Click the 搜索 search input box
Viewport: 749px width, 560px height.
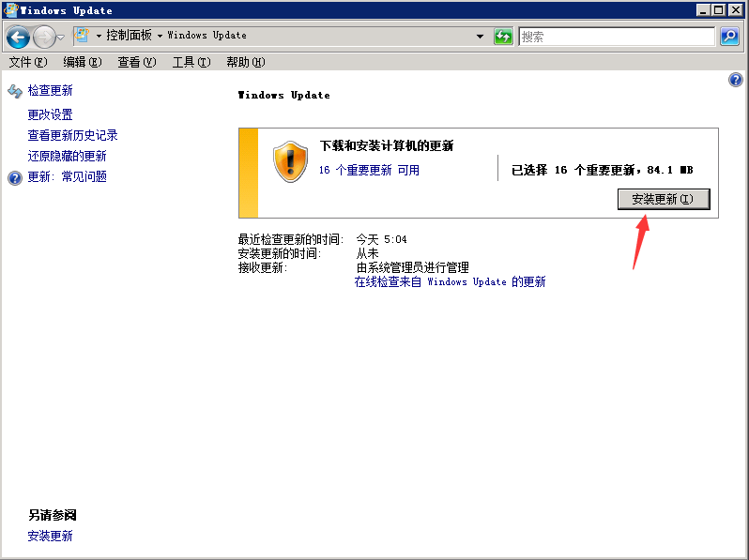[617, 37]
